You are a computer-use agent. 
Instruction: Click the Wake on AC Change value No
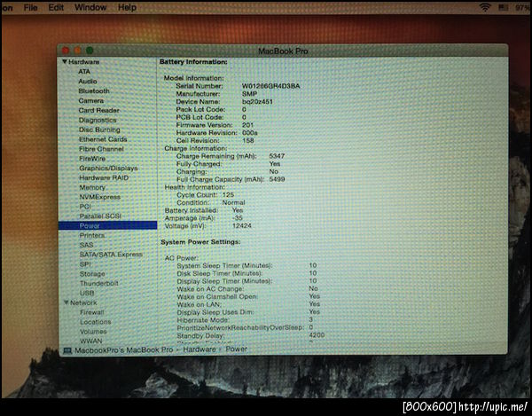click(x=313, y=288)
